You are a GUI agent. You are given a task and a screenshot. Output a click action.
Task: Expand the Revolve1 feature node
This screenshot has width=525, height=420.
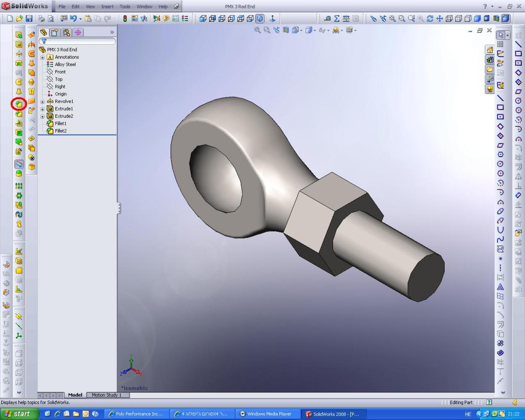click(x=42, y=102)
